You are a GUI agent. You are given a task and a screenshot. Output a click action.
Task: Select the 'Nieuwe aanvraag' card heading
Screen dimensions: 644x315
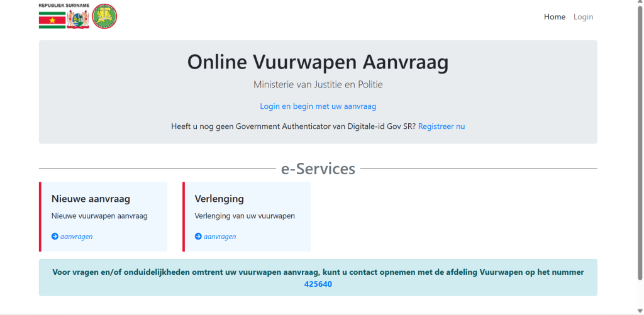pyautogui.click(x=91, y=199)
